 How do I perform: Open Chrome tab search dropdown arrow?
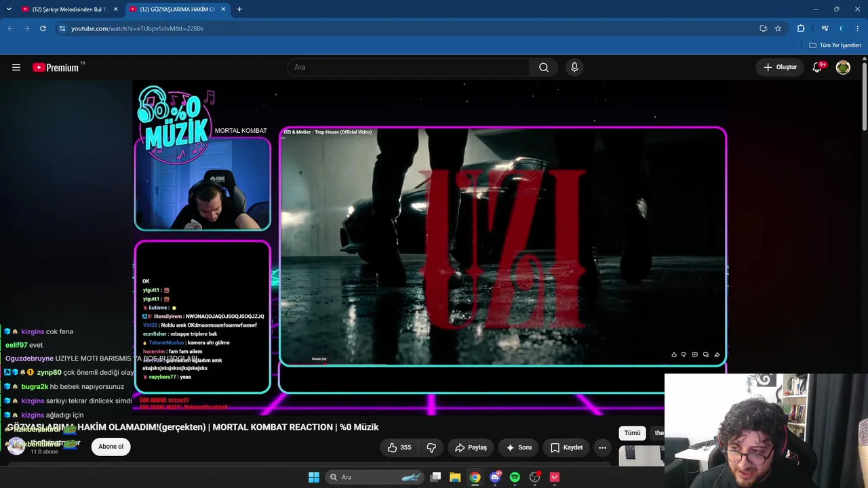click(10, 9)
